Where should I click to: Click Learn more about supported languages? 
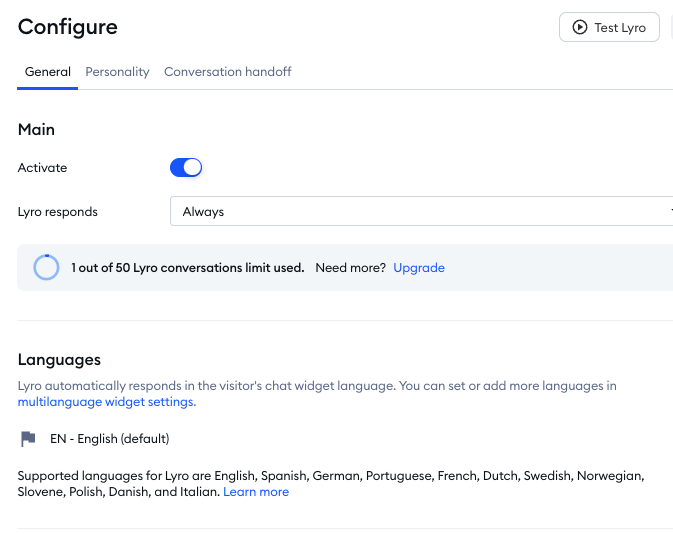click(x=256, y=492)
